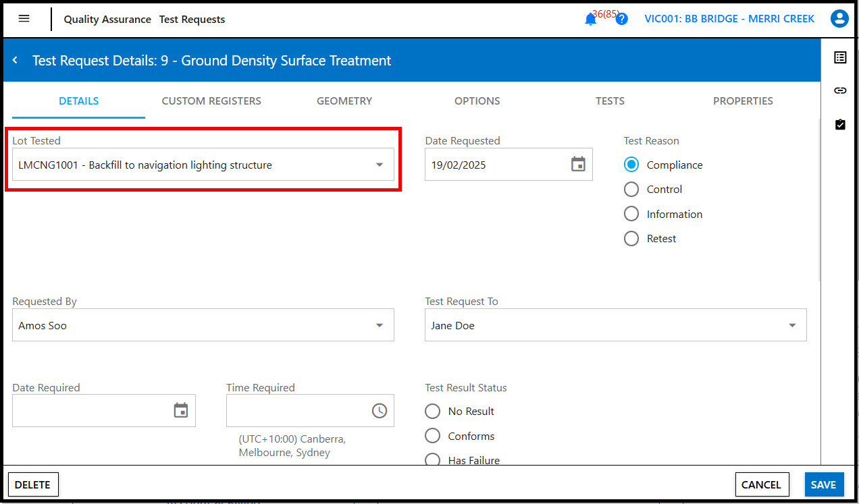Mark test result status as Conforms
The width and height of the screenshot is (859, 504).
pos(433,437)
